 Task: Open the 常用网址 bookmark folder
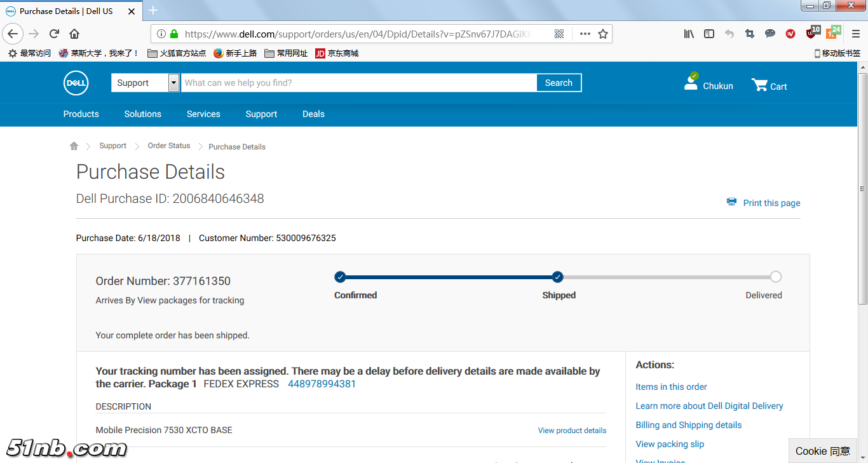[x=286, y=53]
